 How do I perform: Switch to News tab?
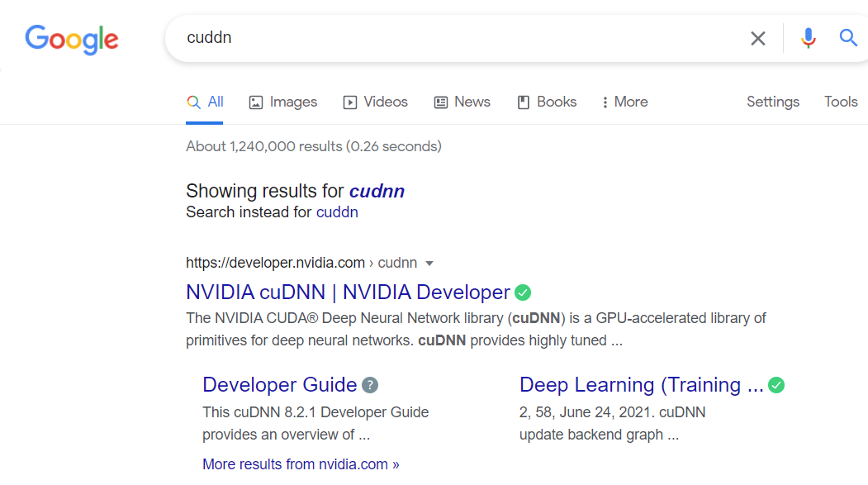(462, 102)
